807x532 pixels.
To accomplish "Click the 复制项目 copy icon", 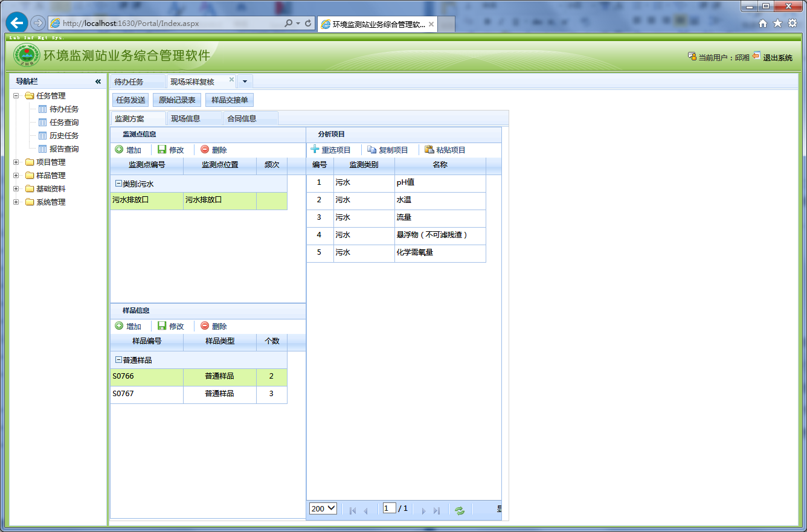I will (371, 150).
